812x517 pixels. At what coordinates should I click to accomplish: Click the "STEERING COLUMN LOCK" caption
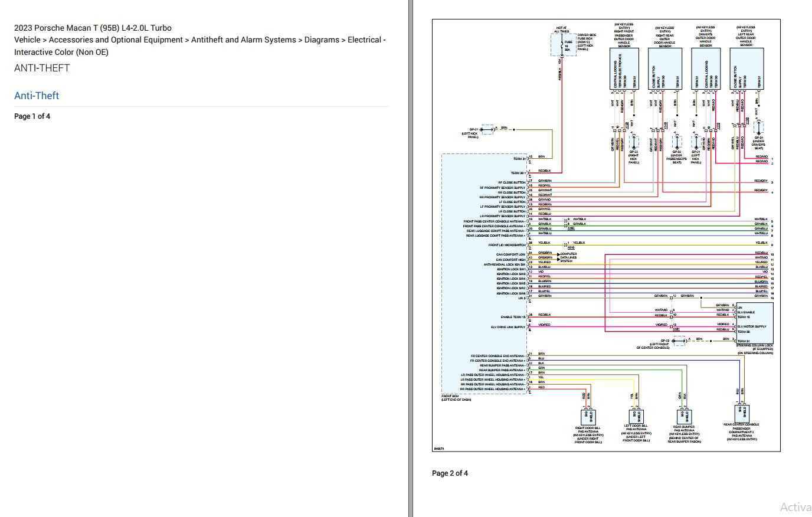[755, 345]
